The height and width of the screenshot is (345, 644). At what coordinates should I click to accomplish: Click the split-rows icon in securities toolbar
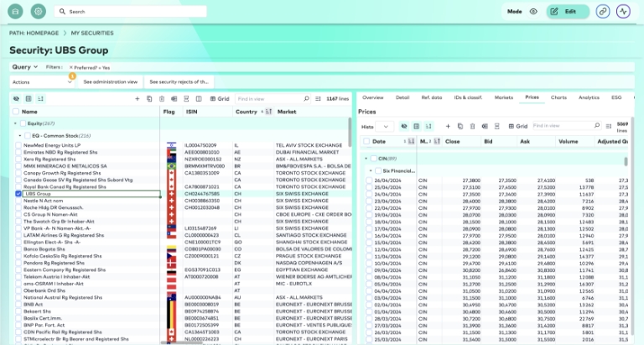point(186,99)
